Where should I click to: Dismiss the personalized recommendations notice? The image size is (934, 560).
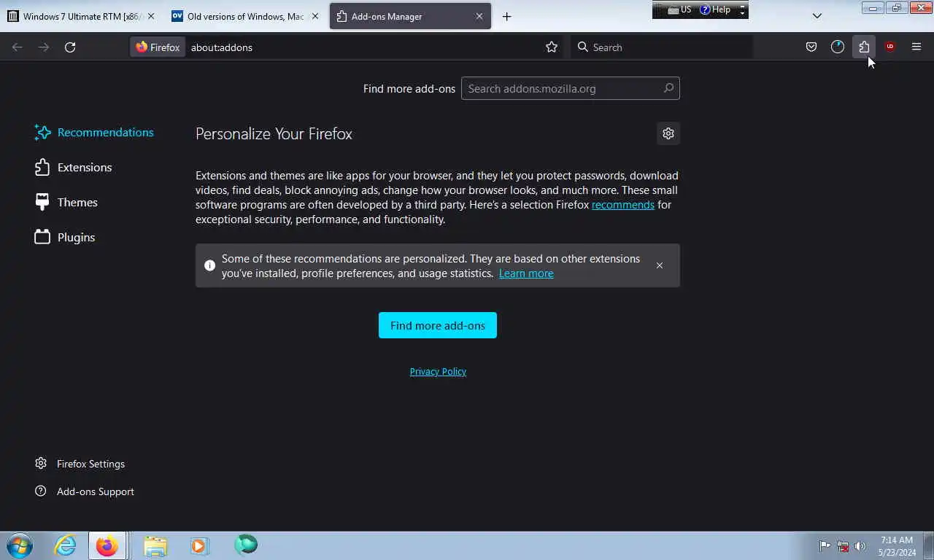coord(660,265)
